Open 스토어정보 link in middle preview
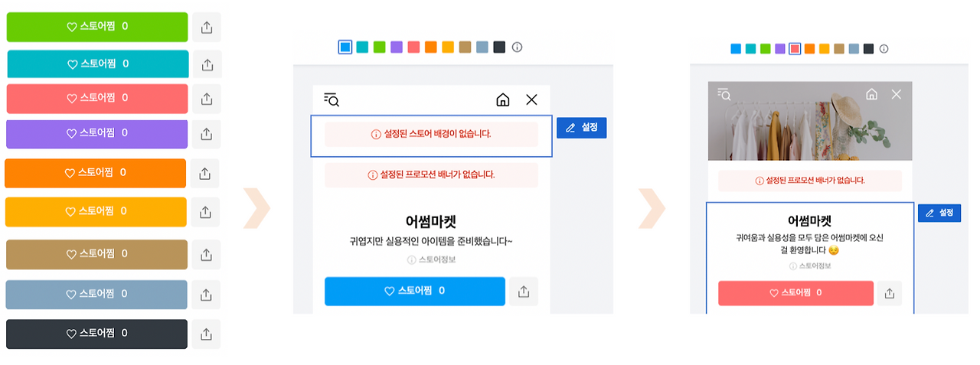This screenshot has height=365, width=980. [x=432, y=260]
